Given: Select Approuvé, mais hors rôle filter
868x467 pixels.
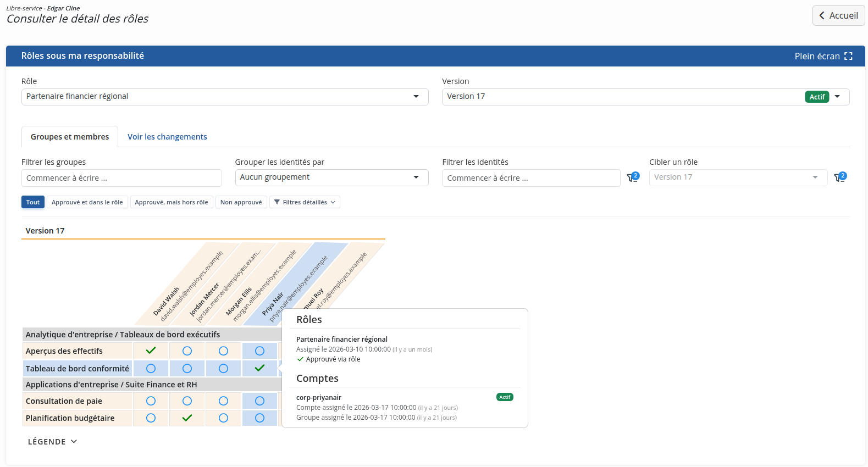Looking at the screenshot, I should (x=172, y=202).
